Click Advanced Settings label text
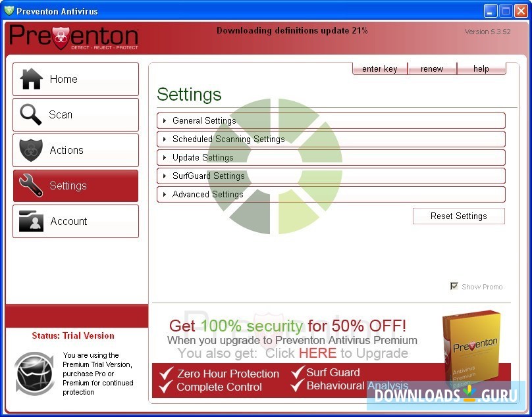Image resolution: width=532 pixels, height=417 pixels. pyautogui.click(x=208, y=194)
